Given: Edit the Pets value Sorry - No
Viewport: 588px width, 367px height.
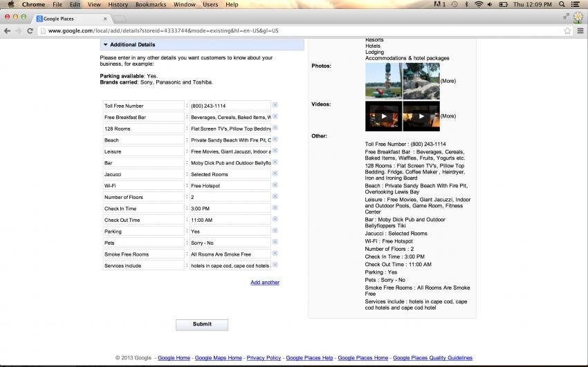Looking at the screenshot, I should (230, 243).
